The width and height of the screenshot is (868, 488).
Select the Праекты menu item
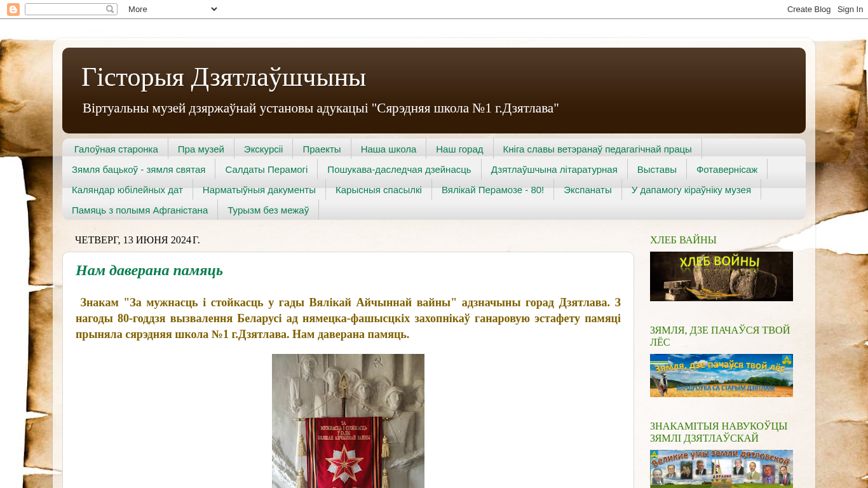point(322,149)
